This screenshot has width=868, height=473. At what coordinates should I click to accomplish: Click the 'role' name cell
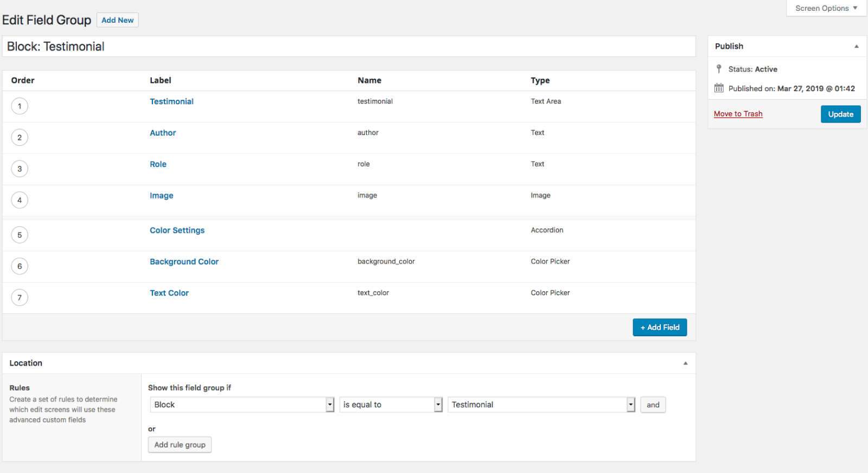pyautogui.click(x=363, y=164)
